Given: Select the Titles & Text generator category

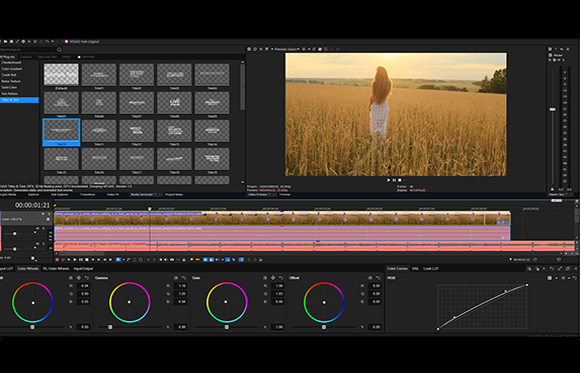Looking at the screenshot, I should coord(18,100).
